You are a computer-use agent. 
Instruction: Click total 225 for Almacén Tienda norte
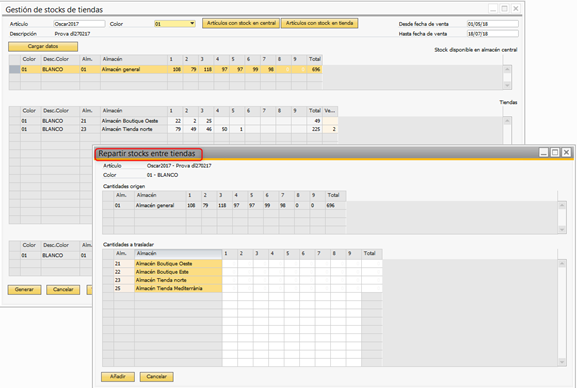[315, 129]
